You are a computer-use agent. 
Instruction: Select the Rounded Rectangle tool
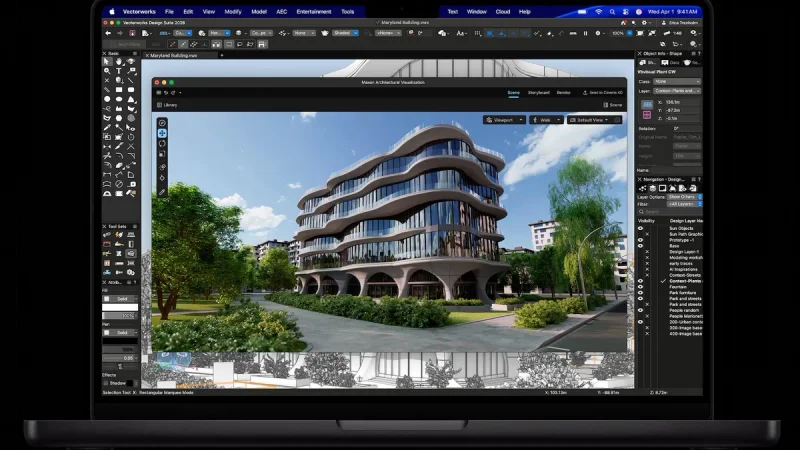(131, 90)
